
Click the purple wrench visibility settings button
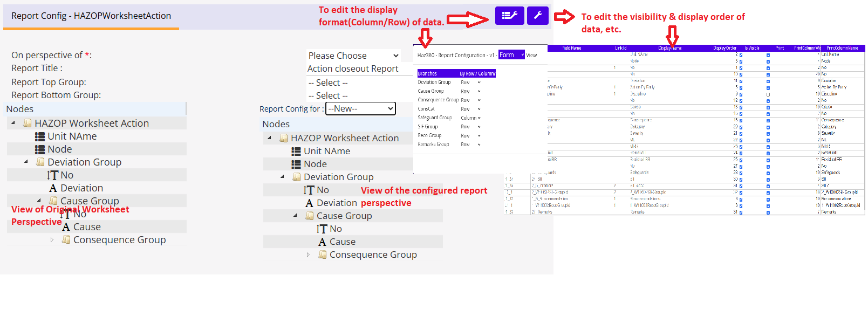(537, 16)
